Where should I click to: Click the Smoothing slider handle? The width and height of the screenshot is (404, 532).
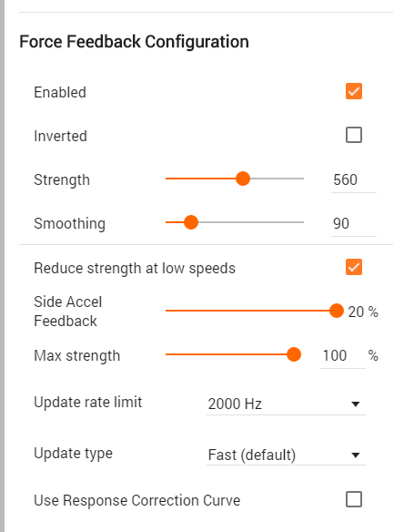pos(191,222)
